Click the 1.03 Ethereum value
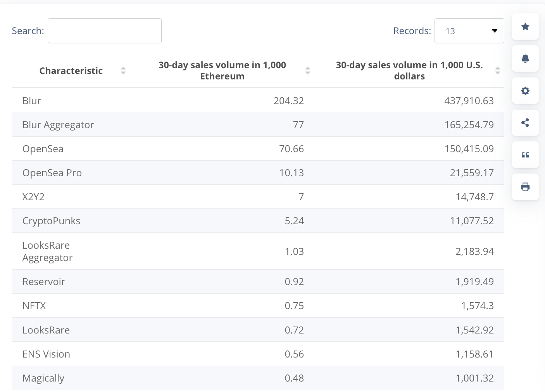 [x=294, y=251]
